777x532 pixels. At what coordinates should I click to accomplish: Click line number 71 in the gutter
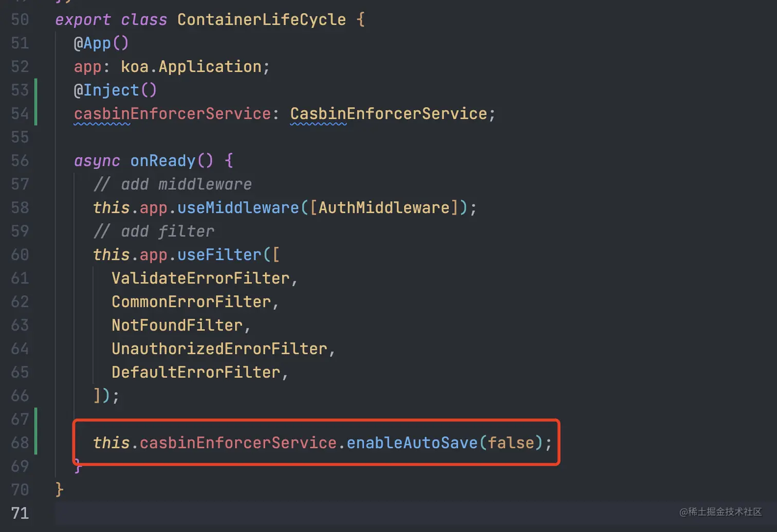[20, 513]
